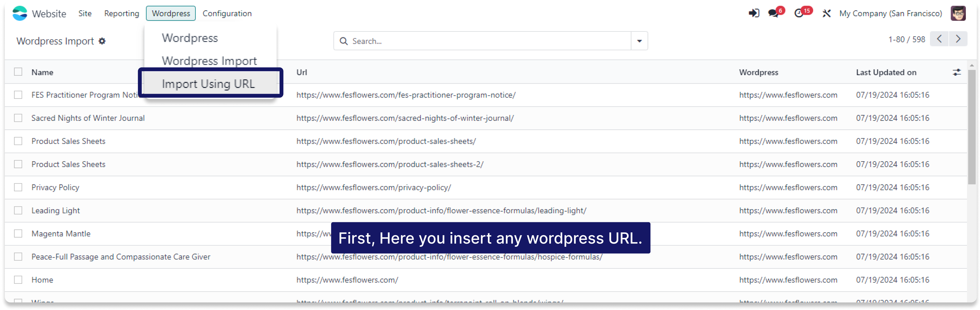Open the Site menu
This screenshot has width=980, height=310.
tap(85, 13)
